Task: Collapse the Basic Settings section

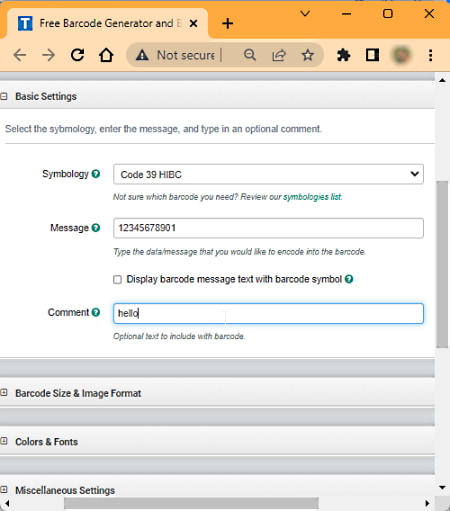Action: [x=4, y=96]
